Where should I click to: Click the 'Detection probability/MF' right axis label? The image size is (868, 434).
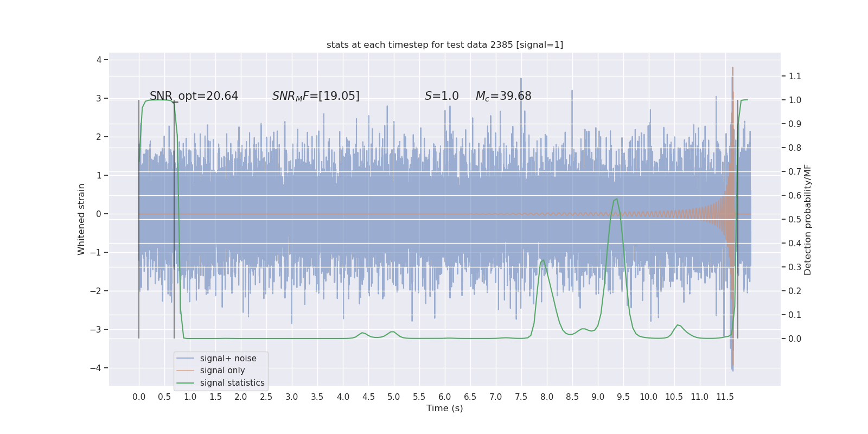click(x=808, y=219)
